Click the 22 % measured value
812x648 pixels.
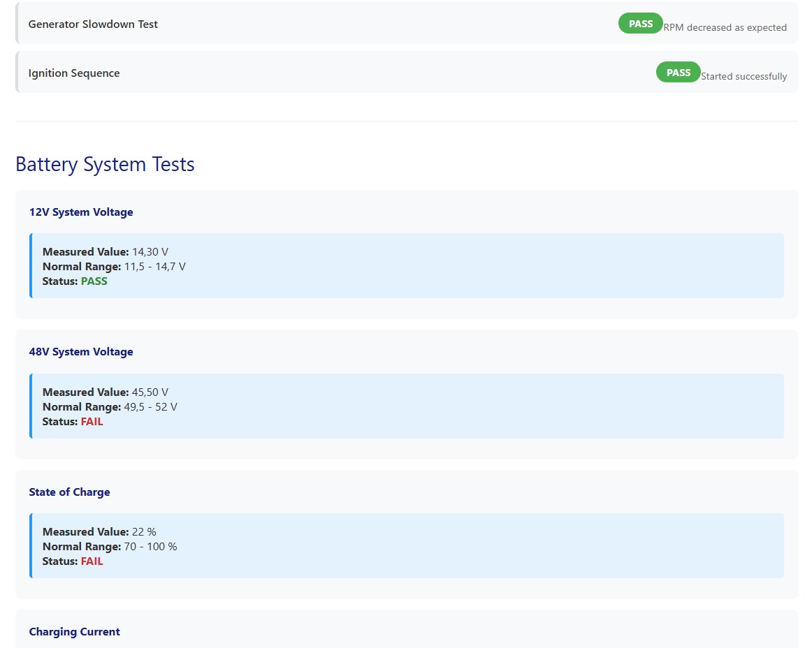coord(144,532)
